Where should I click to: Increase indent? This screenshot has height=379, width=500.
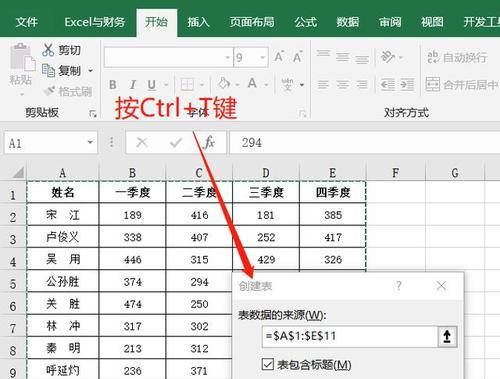point(407,84)
